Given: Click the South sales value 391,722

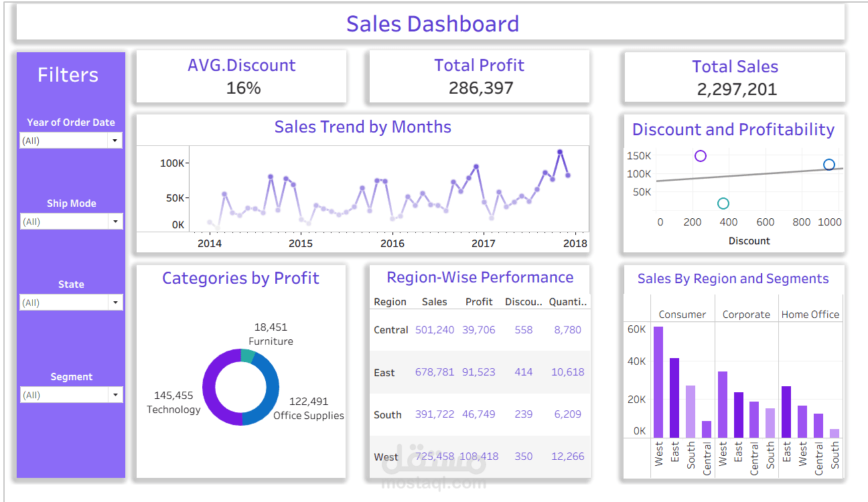Looking at the screenshot, I should pos(435,414).
